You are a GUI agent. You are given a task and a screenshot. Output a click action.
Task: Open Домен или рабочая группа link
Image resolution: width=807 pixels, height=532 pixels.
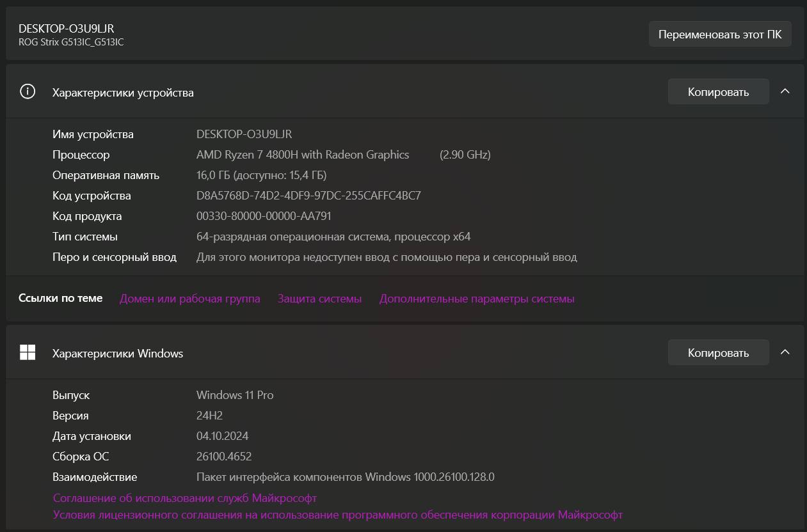[x=190, y=299]
